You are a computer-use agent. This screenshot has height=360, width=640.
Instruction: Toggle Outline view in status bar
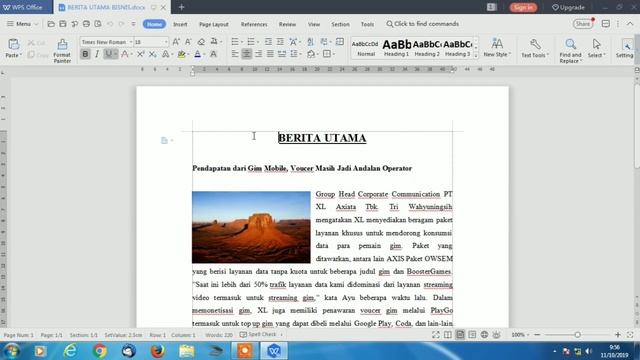click(x=472, y=335)
